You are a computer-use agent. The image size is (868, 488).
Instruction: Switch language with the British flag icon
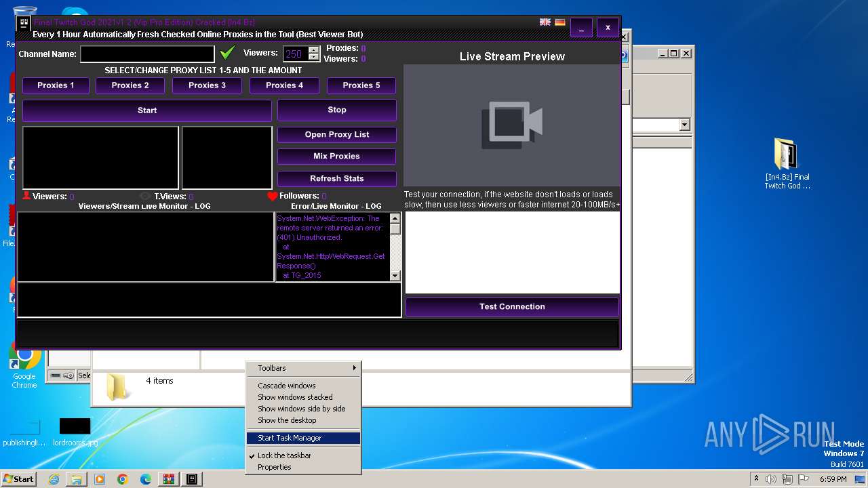click(545, 22)
